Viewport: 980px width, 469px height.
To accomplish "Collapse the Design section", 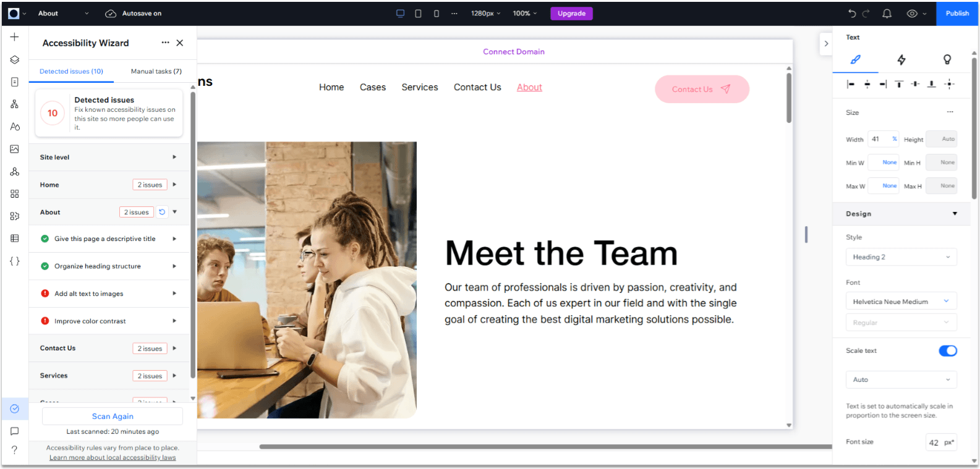I will pos(955,214).
